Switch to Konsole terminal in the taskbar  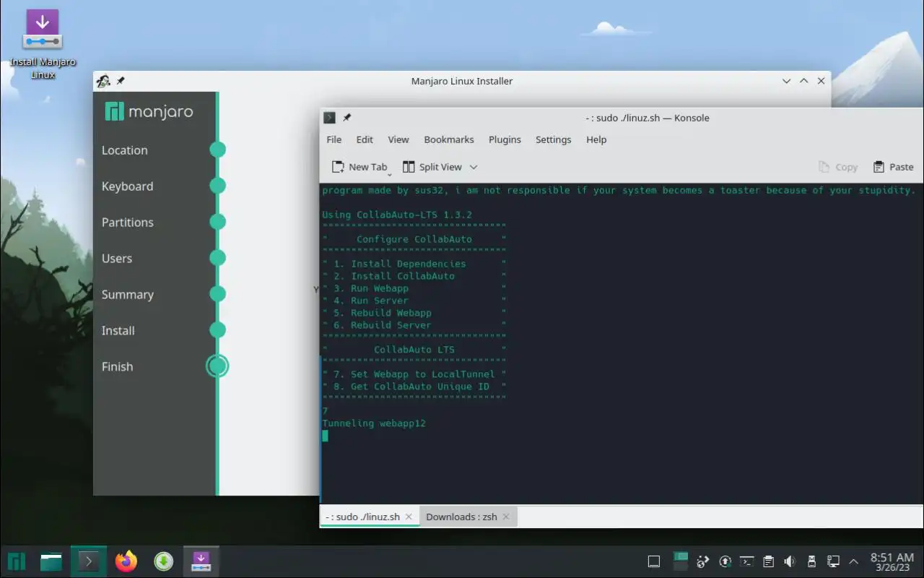coord(89,561)
